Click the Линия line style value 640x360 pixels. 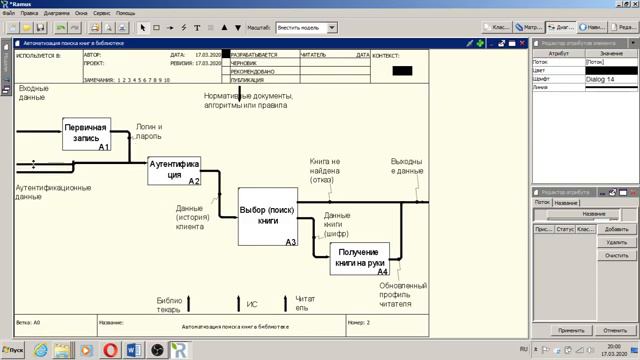(x=611, y=87)
